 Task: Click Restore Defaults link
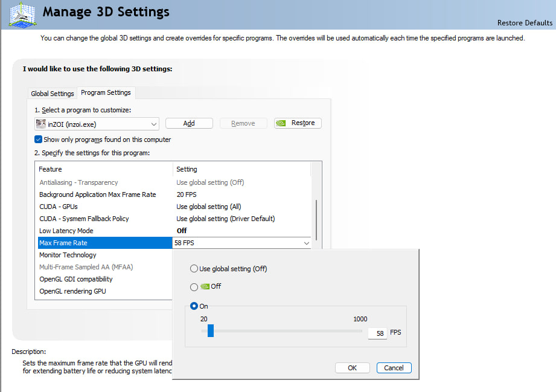point(524,23)
